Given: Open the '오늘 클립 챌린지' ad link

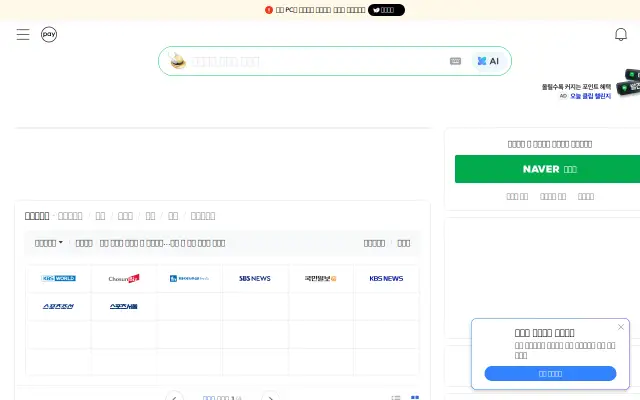Looking at the screenshot, I should click(x=590, y=96).
